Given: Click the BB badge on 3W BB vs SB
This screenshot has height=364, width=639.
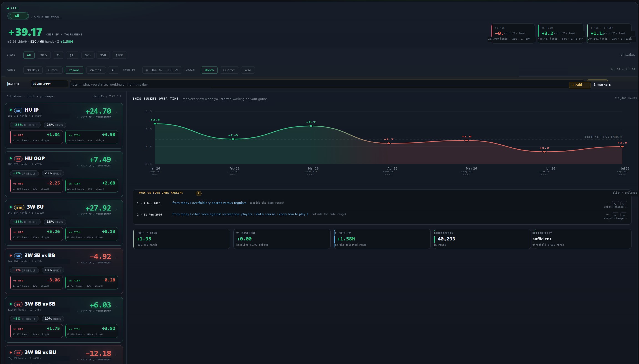Looking at the screenshot, I should pyautogui.click(x=18, y=304).
